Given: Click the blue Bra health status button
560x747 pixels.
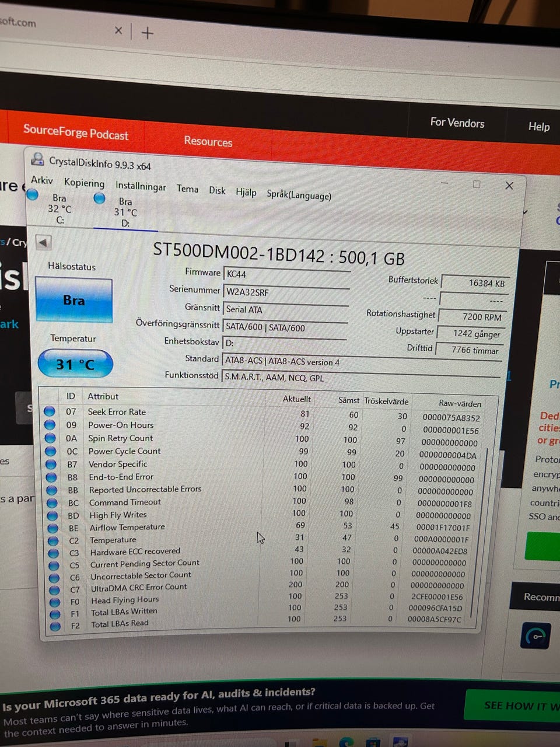Looking at the screenshot, I should pyautogui.click(x=74, y=300).
